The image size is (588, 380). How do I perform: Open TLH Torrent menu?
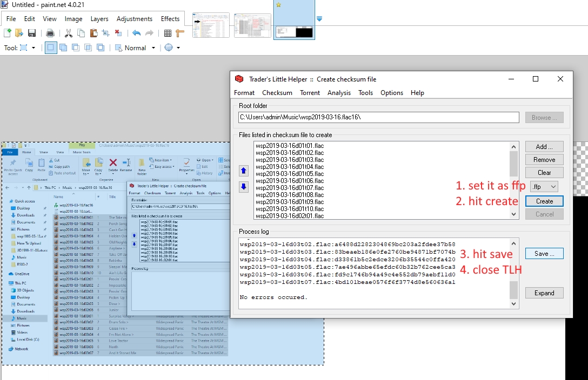click(310, 93)
